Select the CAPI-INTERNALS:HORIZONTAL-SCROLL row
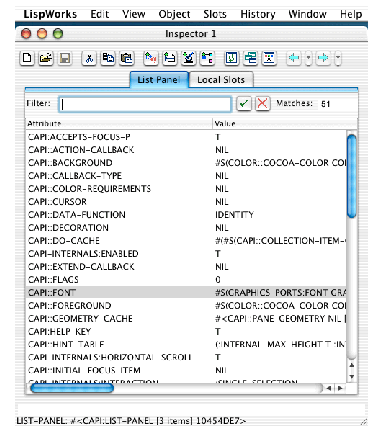The width and height of the screenshot is (385, 433). 186,358
